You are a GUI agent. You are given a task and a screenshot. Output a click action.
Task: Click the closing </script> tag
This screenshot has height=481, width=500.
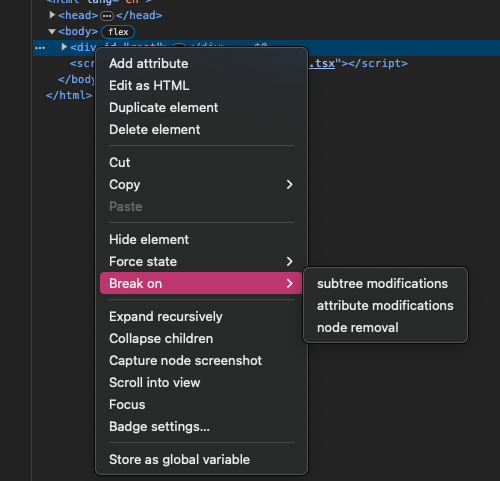point(378,63)
